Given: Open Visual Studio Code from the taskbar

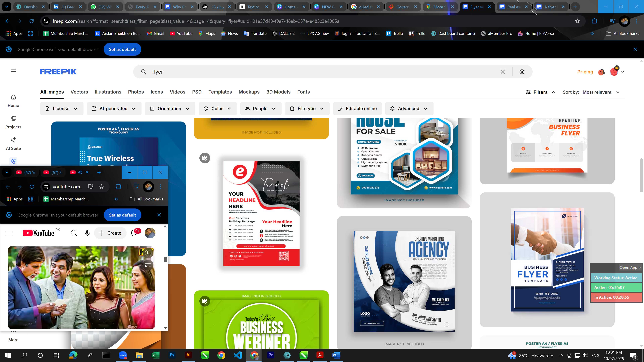Looking at the screenshot, I should coord(238,355).
